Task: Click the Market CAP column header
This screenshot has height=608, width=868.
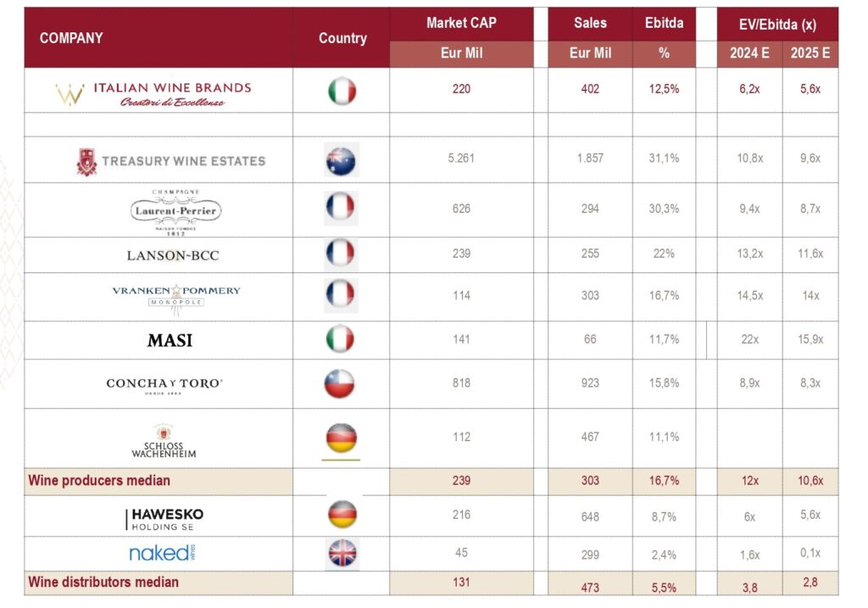Action: [x=461, y=23]
